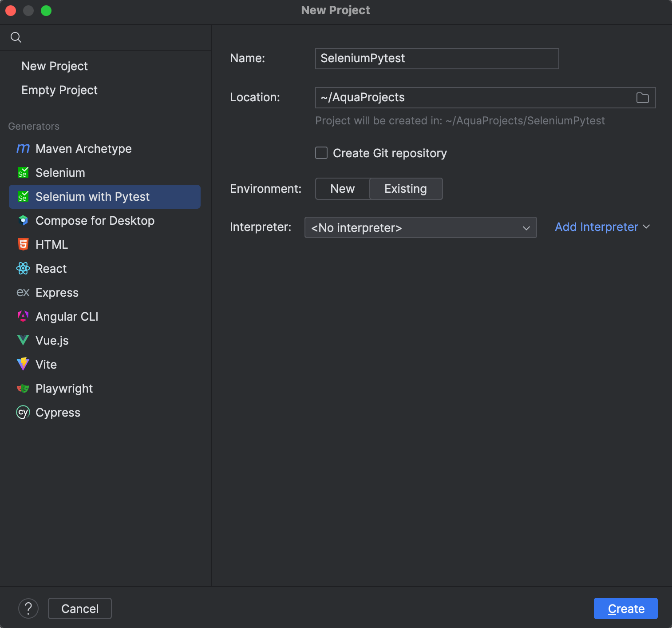Image resolution: width=672 pixels, height=628 pixels.
Task: Switch environment to Existing
Action: 405,189
